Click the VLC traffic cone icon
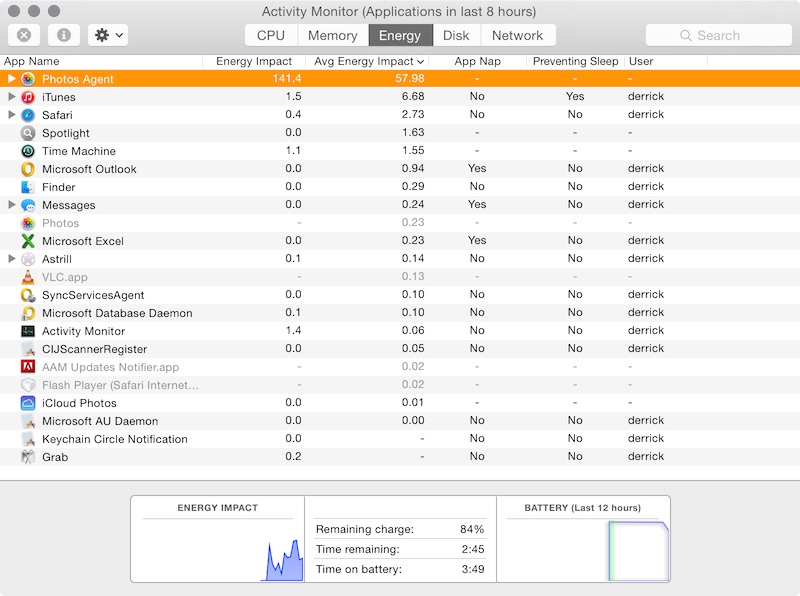This screenshot has height=596, width=800. (28, 277)
